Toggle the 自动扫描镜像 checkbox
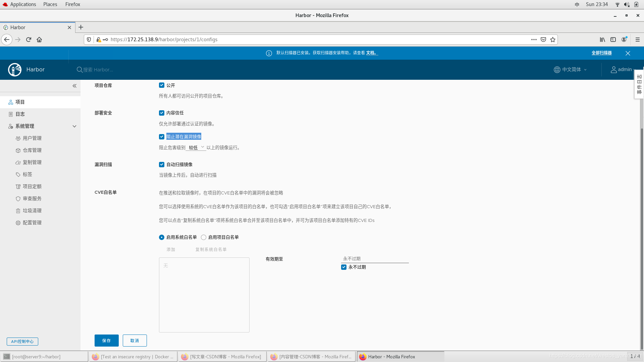This screenshot has height=362, width=644. (162, 165)
